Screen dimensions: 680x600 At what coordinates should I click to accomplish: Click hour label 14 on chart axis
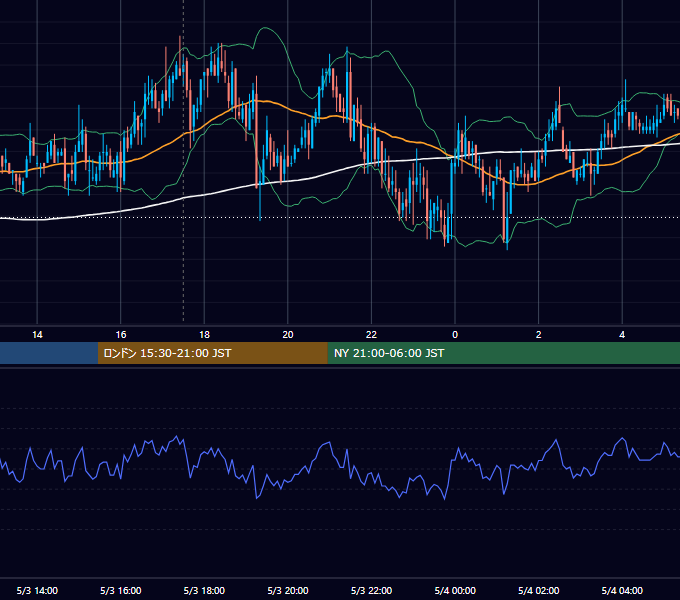pos(37,335)
